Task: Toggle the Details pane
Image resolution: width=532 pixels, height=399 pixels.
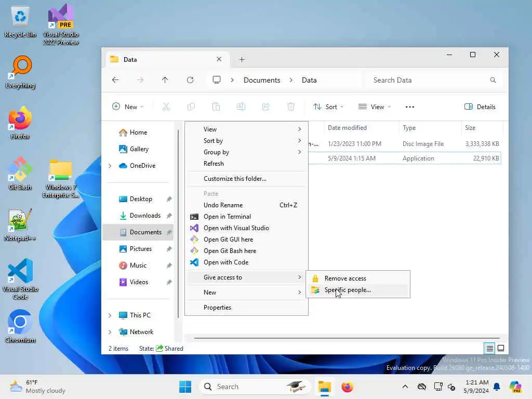Action: tap(480, 107)
